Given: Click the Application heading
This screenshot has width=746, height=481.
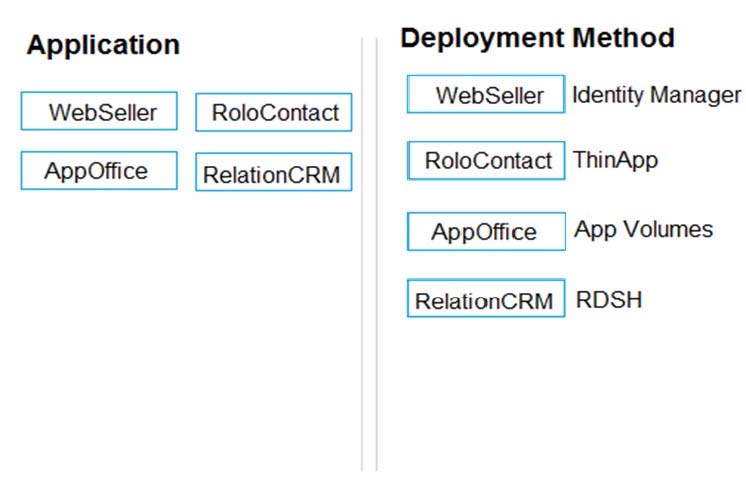Looking at the screenshot, I should [103, 45].
